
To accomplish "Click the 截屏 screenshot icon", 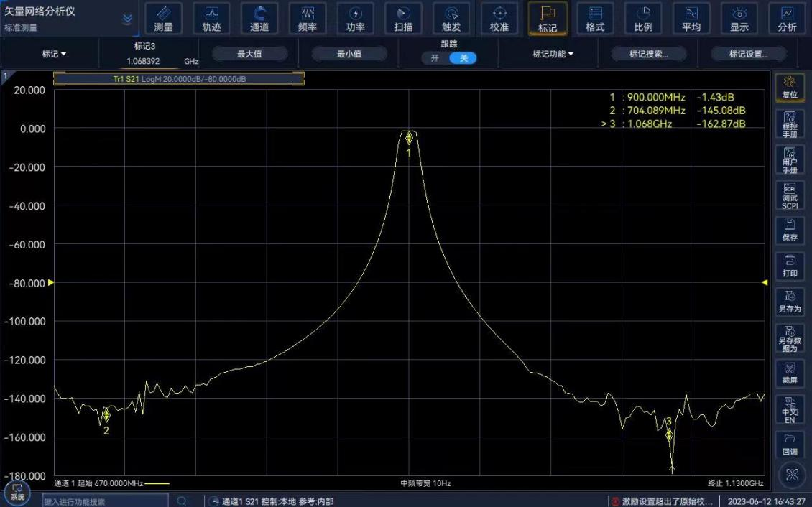I will (790, 373).
